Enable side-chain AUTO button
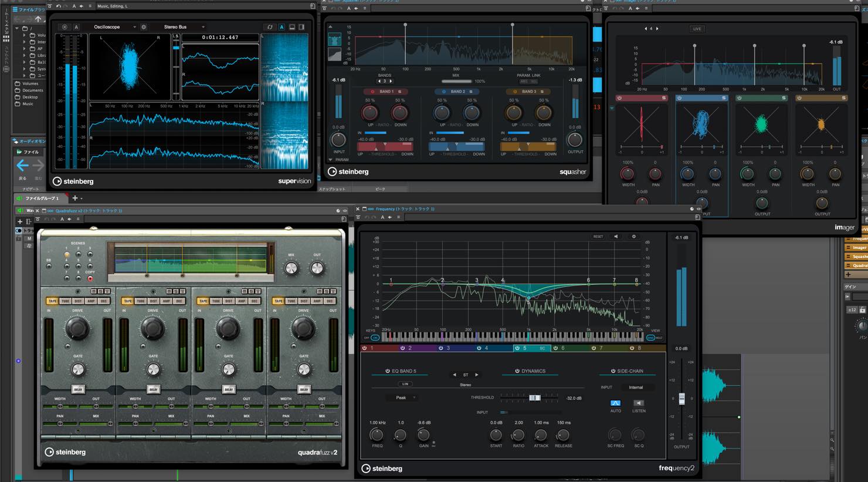This screenshot has height=482, width=868. pos(615,403)
